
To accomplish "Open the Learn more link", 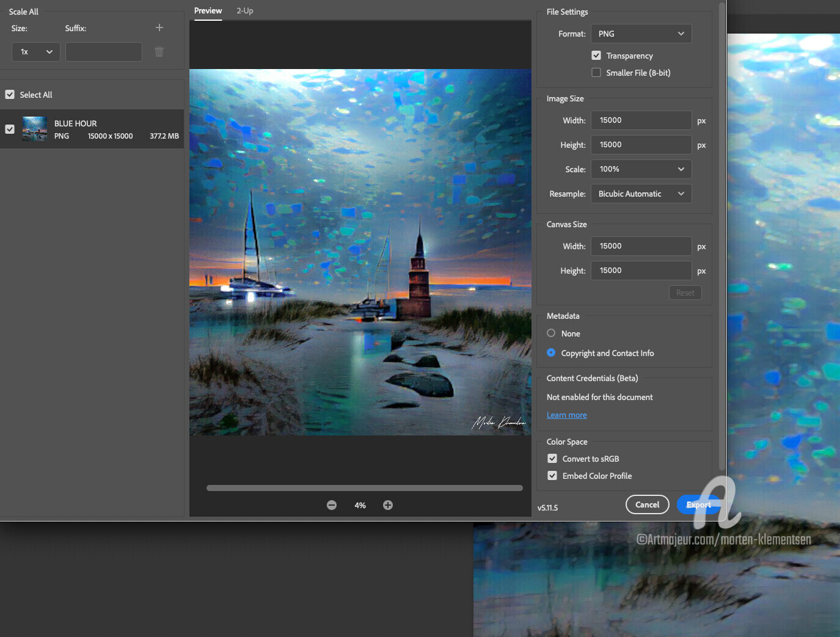I will 567,415.
